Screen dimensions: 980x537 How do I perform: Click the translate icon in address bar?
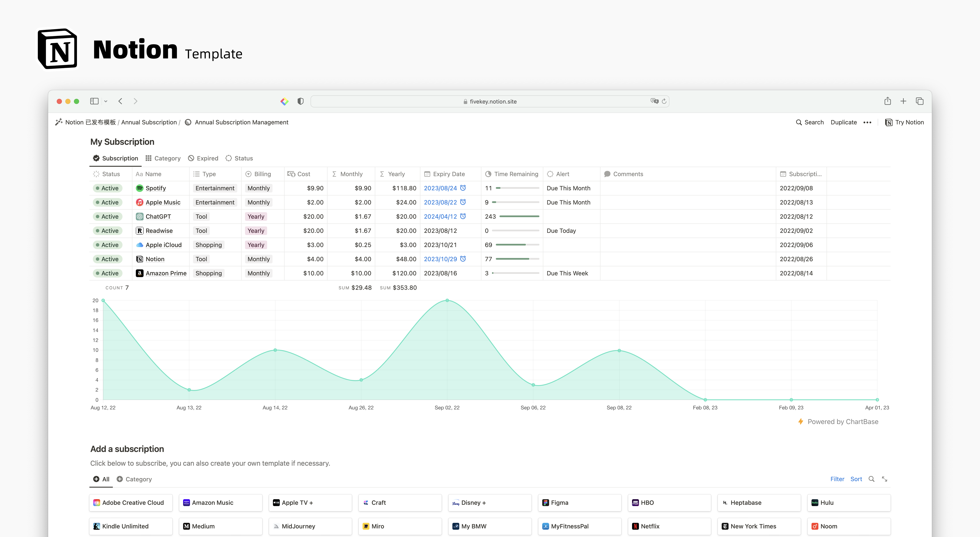pyautogui.click(x=654, y=101)
